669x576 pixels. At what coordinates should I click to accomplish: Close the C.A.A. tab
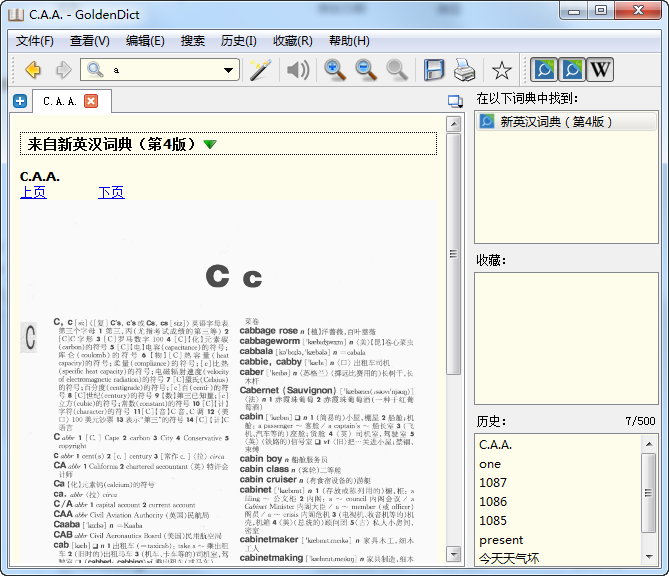tap(91, 101)
